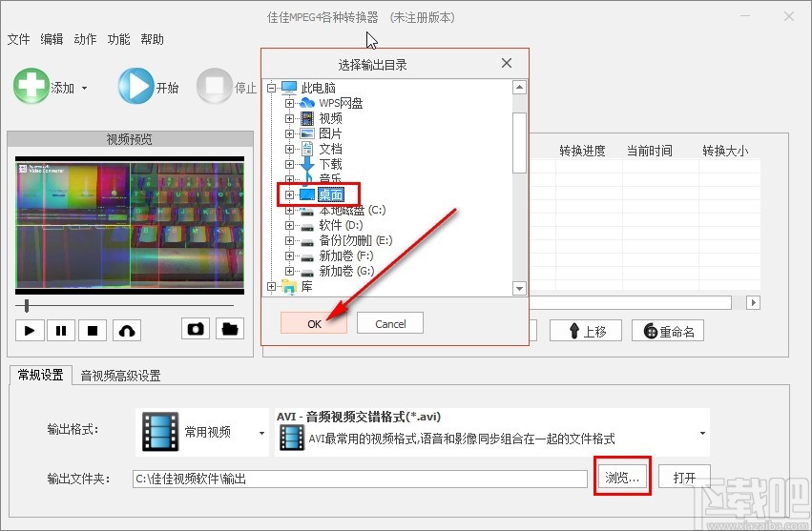Switch to 音视频高级设置 tab
Image resolution: width=812 pixels, height=531 pixels.
click(120, 376)
